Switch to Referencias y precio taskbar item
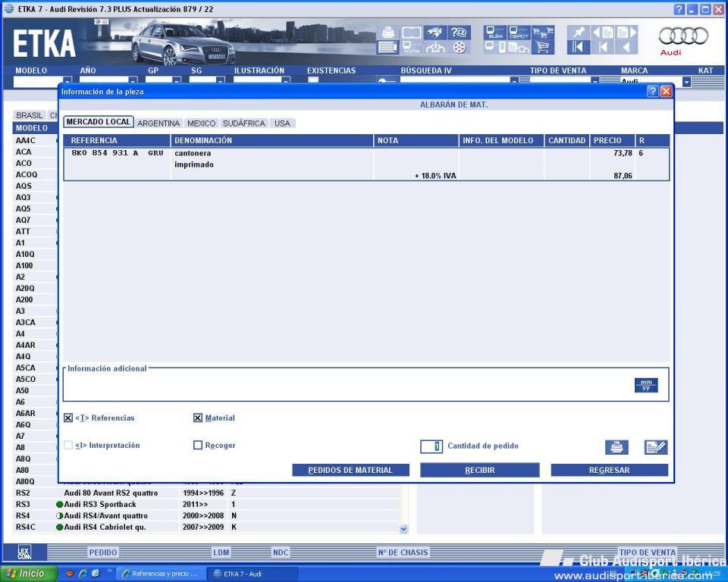 160,574
